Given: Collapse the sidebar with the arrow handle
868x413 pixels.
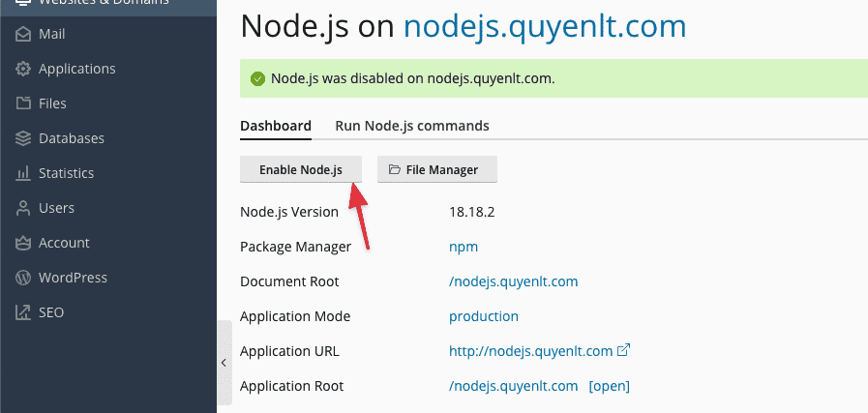Looking at the screenshot, I should point(224,363).
